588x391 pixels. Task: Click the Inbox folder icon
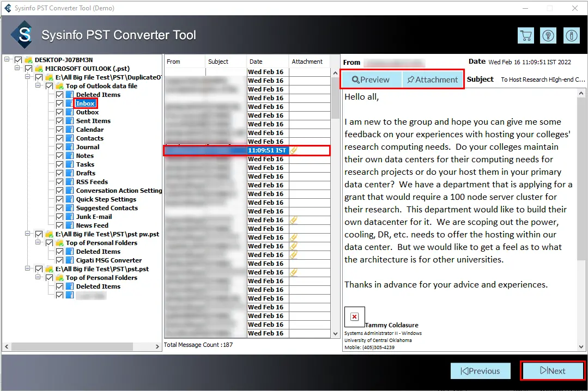coord(70,103)
